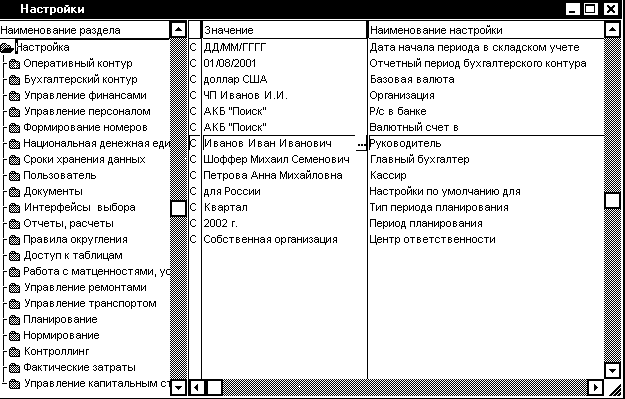625x399 pixels.
Task: Select Планирование section in the tree
Action: pyautogui.click(x=60, y=319)
